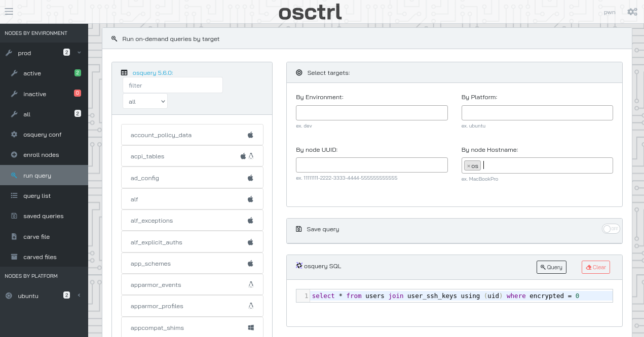This screenshot has width=644, height=337.
Task: Click the magnifier icon beside Run on-demand queries
Action: 115,38
